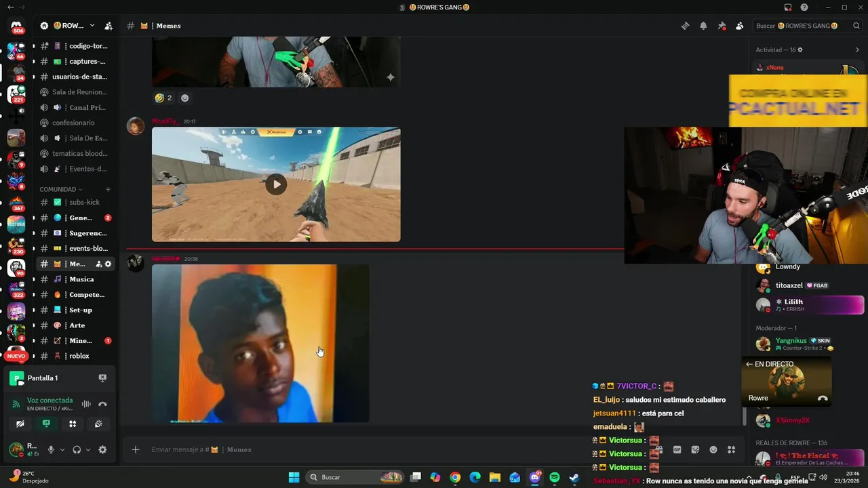Toggle camera on in voice panel
This screenshot has width=868, height=488.
(20, 424)
